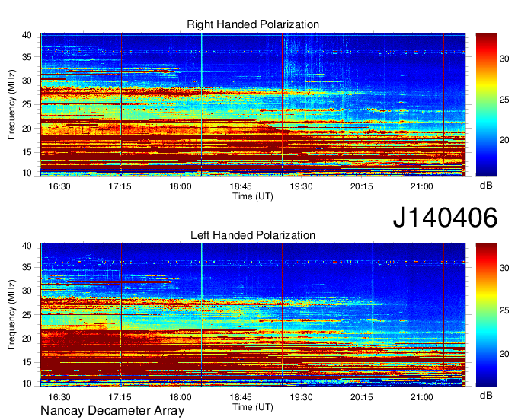Click the 35 MHz tick on Right Handed frequency axis
This screenshot has height=420, width=518.
point(27,57)
